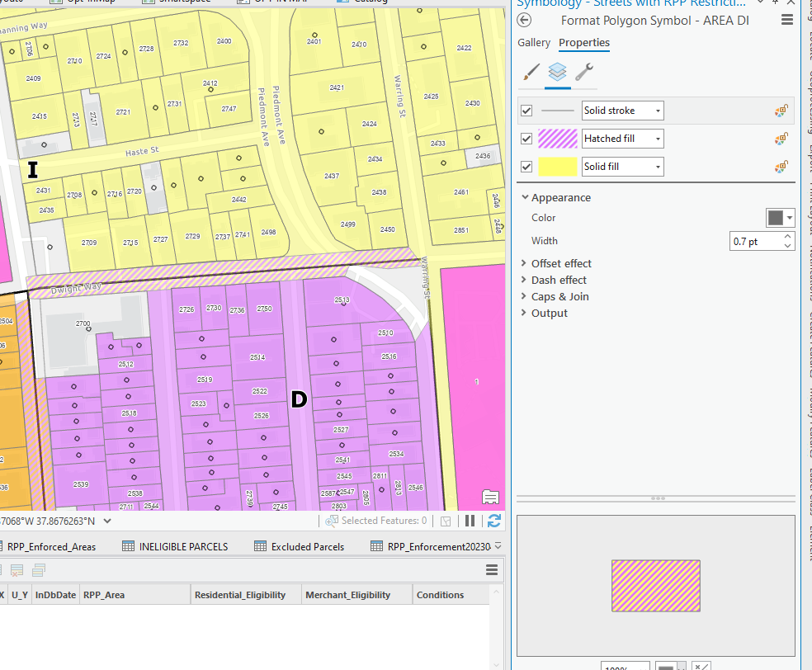This screenshot has width=812, height=670.
Task: Click the catalog view icon on map
Action: click(x=490, y=497)
